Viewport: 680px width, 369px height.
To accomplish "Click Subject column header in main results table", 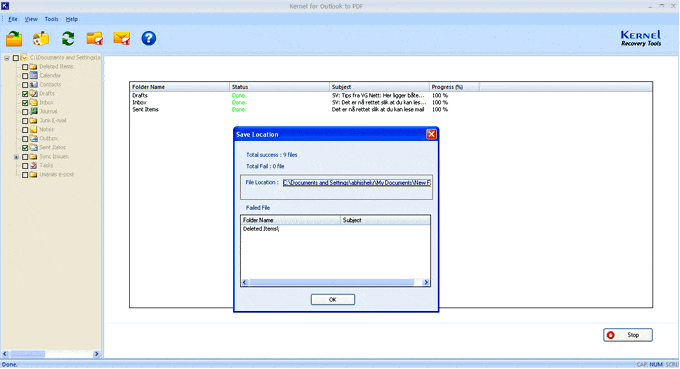I will (x=379, y=87).
